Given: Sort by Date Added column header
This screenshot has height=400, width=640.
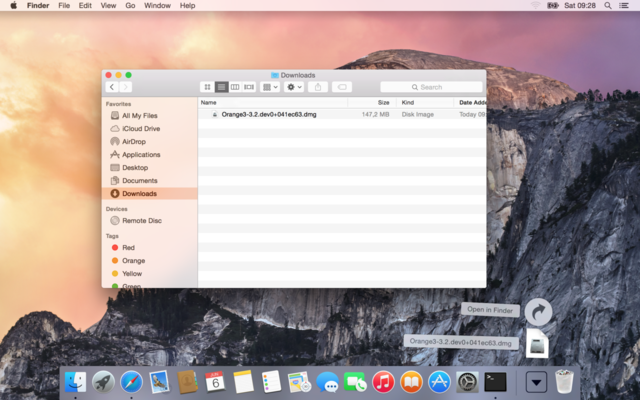Looking at the screenshot, I should click(x=470, y=102).
